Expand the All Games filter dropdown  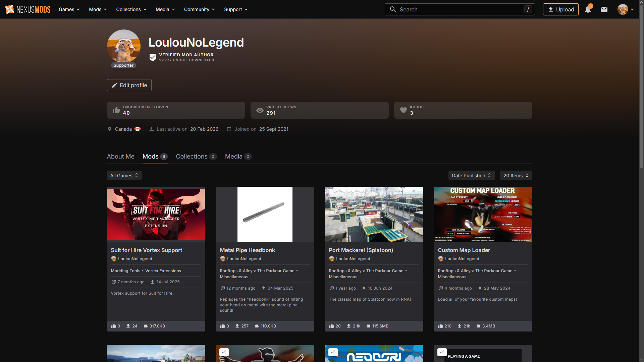click(x=124, y=176)
